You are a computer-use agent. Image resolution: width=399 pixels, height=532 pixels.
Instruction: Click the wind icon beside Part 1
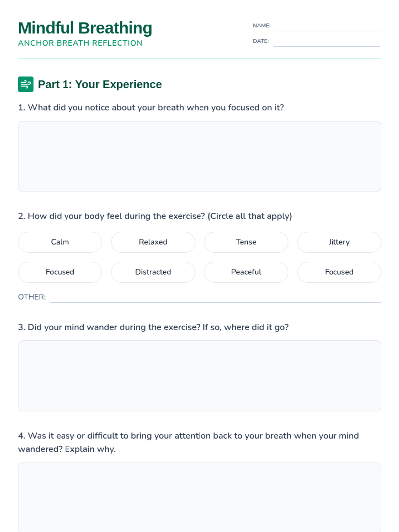(26, 84)
